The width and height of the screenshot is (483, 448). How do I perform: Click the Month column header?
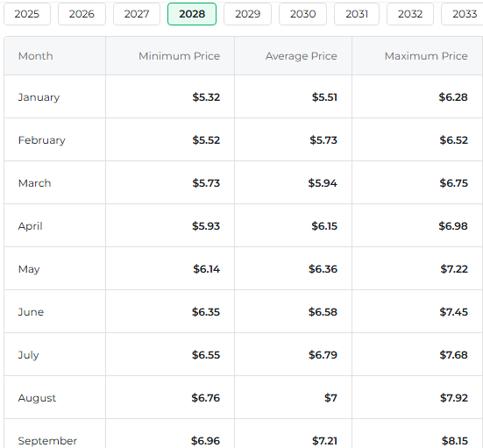coord(35,56)
